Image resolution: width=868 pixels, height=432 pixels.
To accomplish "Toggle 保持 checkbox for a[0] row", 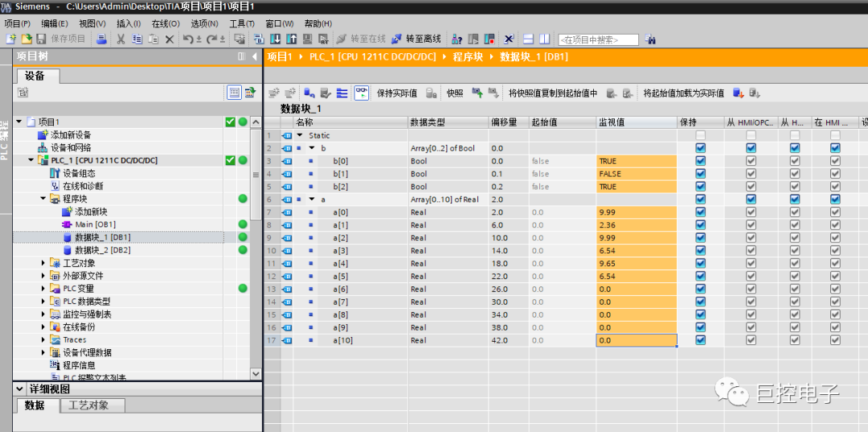I will click(x=701, y=212).
